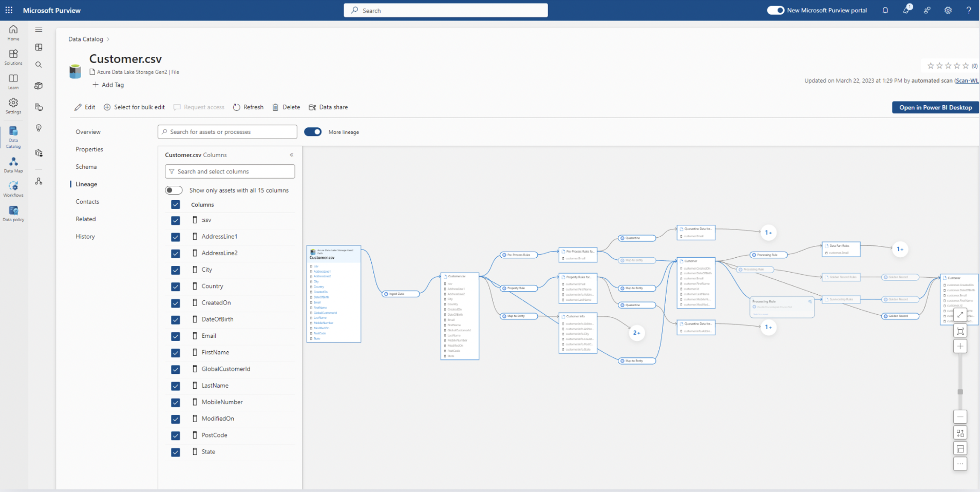
Task: Click the Workflows icon in sidebar
Action: [13, 189]
